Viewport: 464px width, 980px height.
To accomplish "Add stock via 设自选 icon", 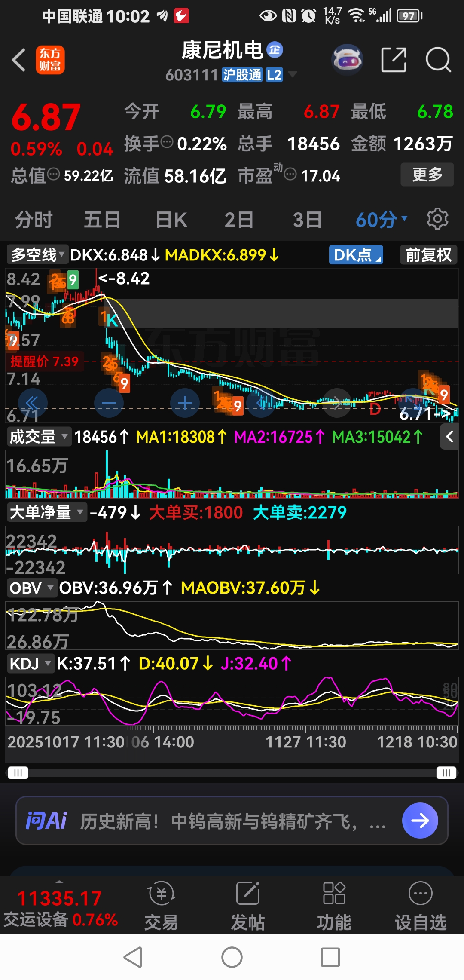I will (421, 905).
